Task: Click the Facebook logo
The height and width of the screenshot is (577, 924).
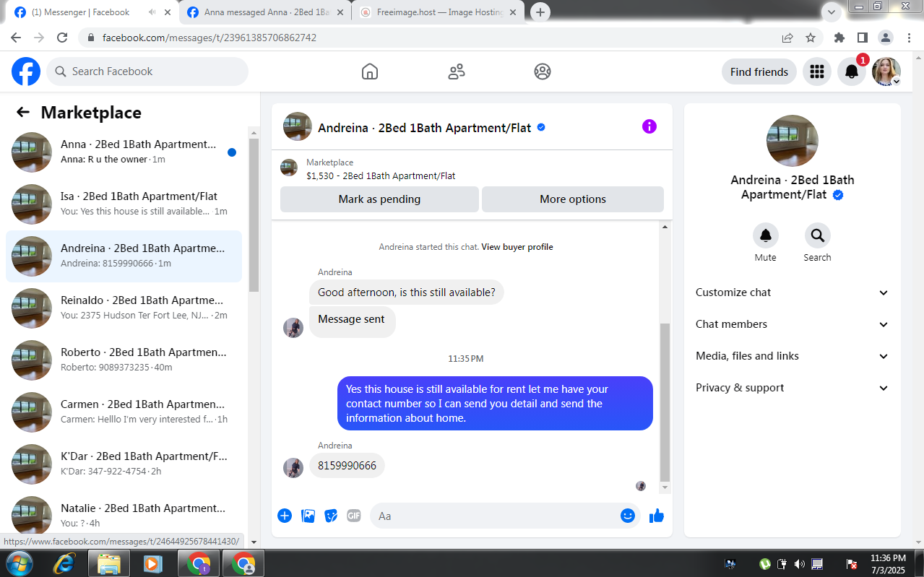Action: click(x=26, y=71)
